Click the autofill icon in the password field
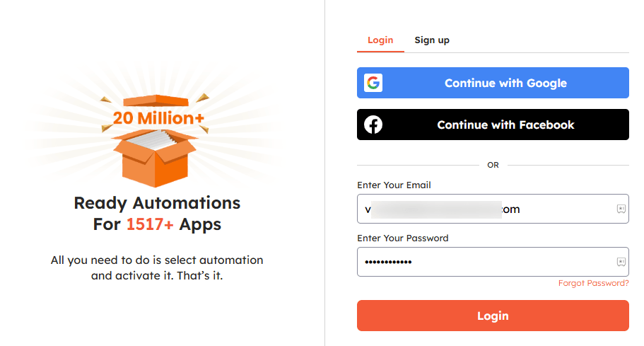 pos(621,262)
